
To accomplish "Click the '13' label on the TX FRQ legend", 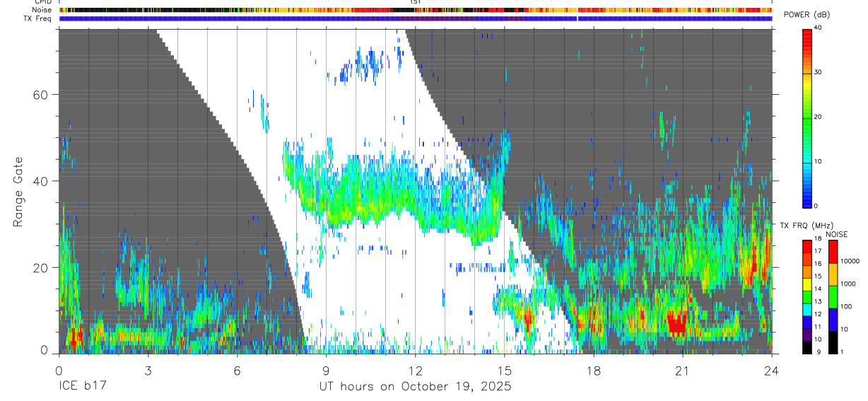I will 819,301.
